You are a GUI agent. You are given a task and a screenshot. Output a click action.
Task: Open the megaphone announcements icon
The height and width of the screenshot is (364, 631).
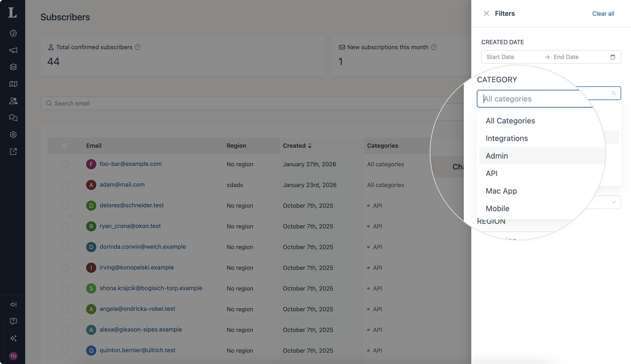[x=13, y=50]
